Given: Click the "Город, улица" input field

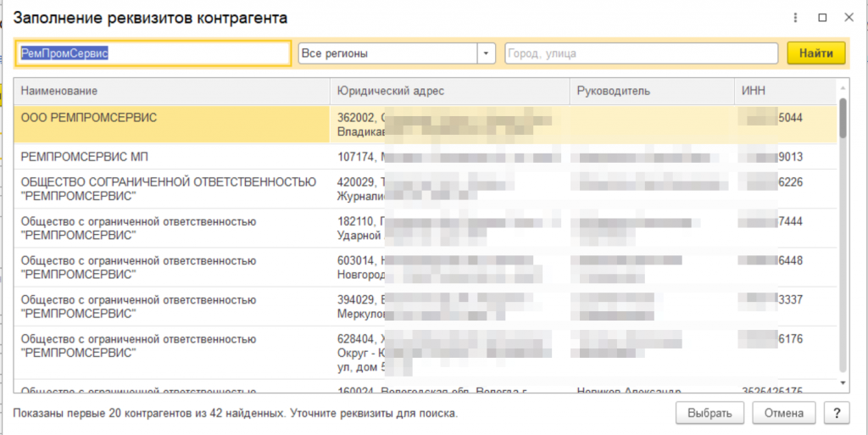Looking at the screenshot, I should (641, 53).
